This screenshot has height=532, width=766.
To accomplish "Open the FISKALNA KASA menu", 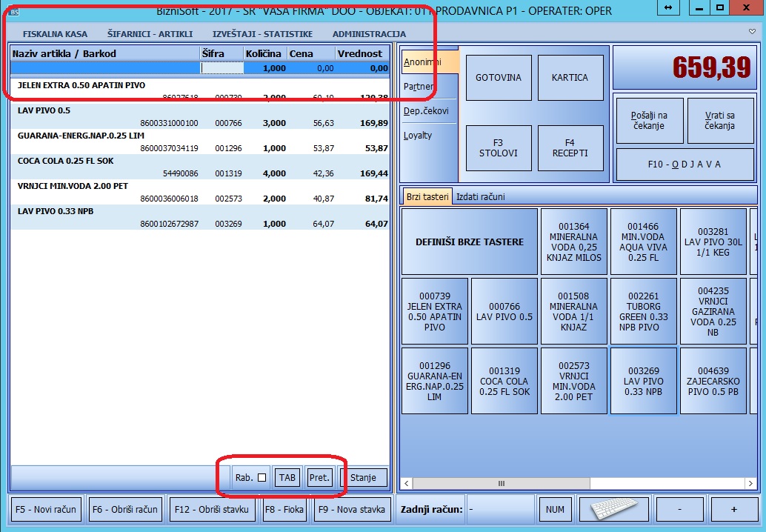I will 56,34.
